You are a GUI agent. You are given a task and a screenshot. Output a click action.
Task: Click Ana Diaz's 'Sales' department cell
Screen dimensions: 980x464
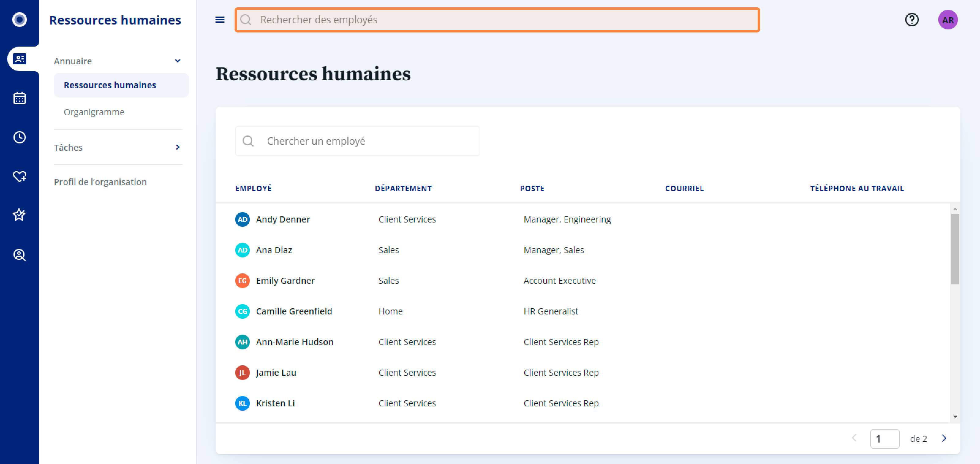[x=388, y=250]
